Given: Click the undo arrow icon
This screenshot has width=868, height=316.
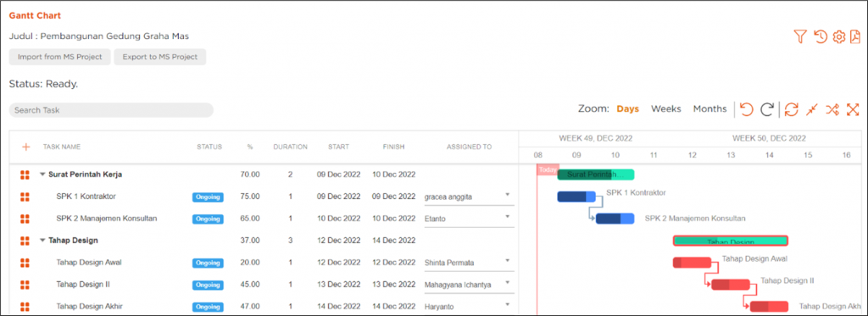Looking at the screenshot, I should click(746, 109).
